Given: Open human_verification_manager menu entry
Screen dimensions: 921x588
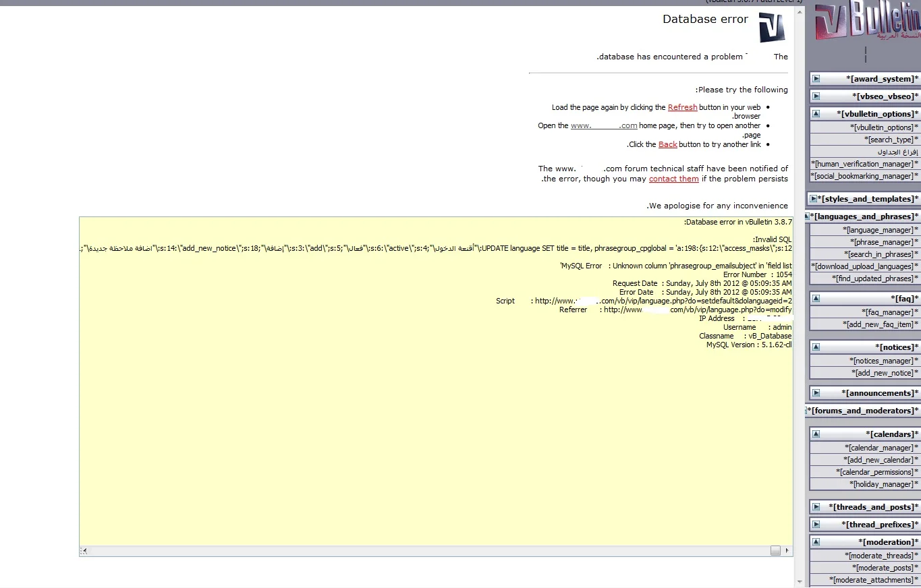Looking at the screenshot, I should point(864,164).
